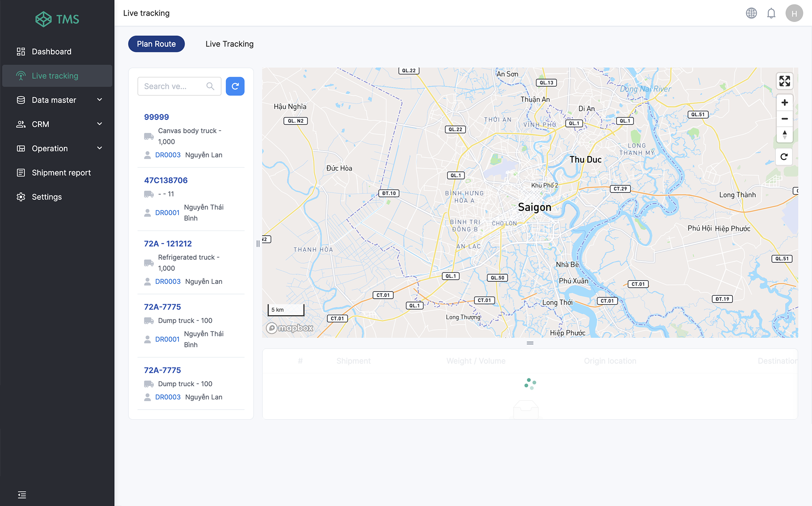The height and width of the screenshot is (506, 812).
Task: Click the refresh icon next to search
Action: (234, 86)
